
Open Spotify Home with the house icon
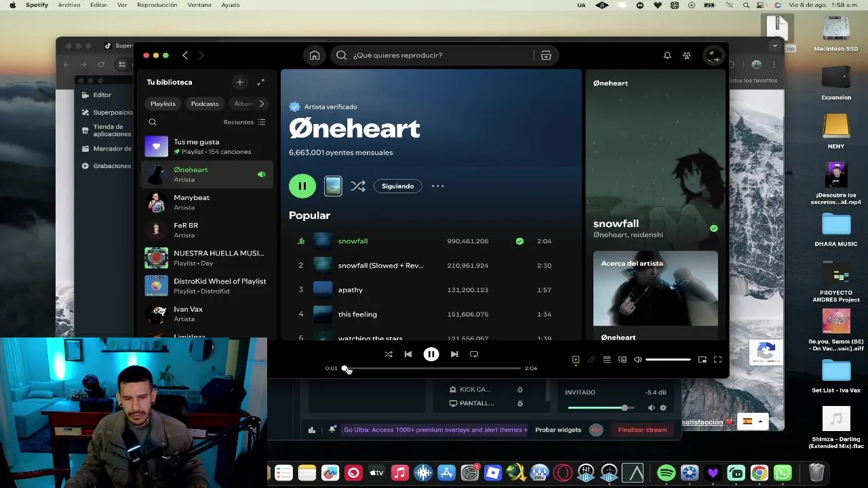[x=315, y=56]
